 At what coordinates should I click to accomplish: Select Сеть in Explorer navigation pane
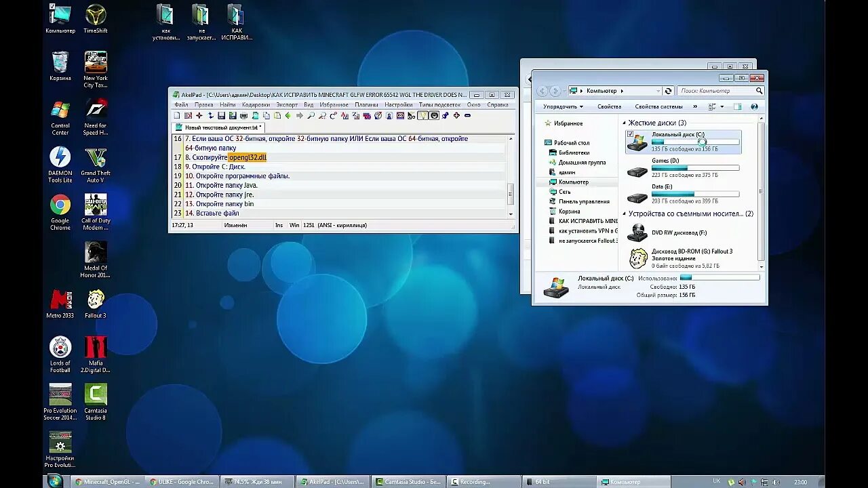pos(559,192)
